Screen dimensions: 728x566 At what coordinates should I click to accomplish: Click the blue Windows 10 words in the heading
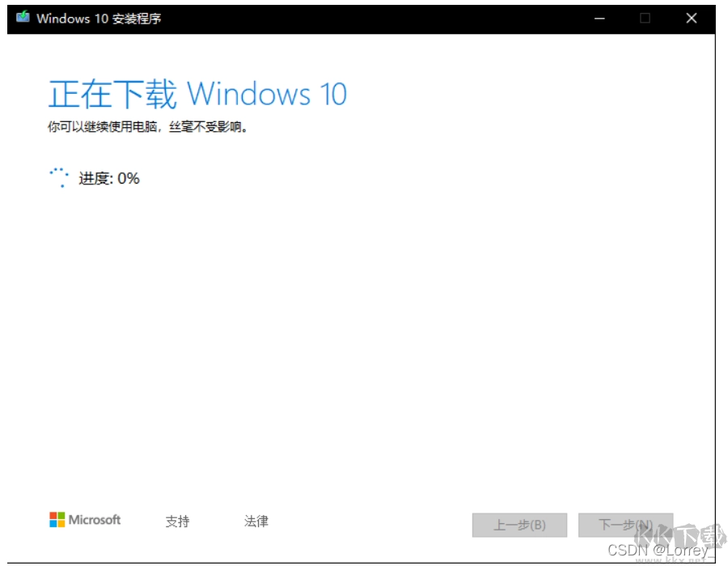click(267, 95)
